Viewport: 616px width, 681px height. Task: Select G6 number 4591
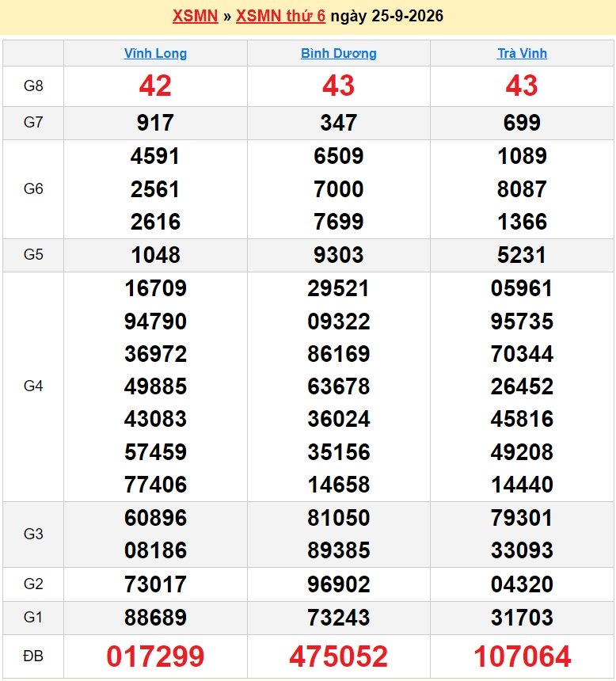(155, 156)
